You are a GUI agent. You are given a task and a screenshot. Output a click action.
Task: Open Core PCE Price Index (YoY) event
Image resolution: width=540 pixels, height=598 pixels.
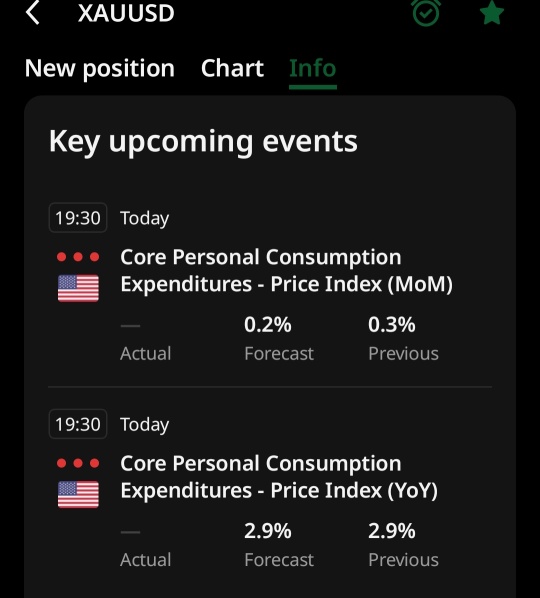click(279, 477)
